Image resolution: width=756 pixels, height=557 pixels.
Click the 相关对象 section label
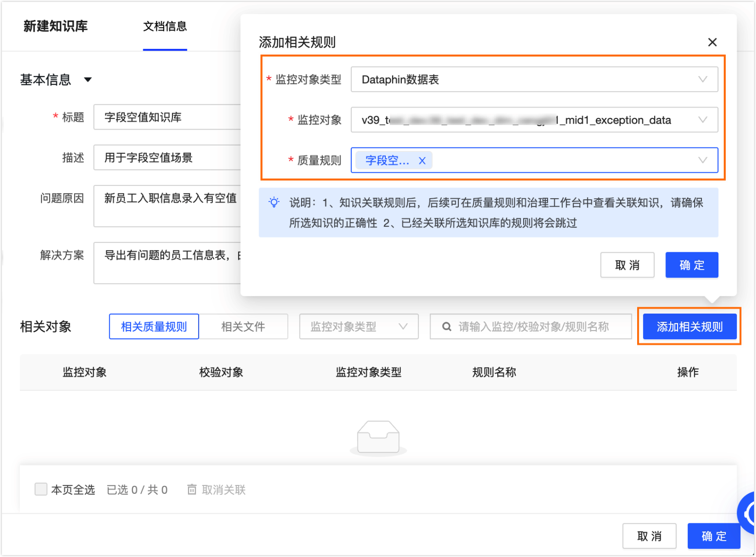pyautogui.click(x=46, y=327)
